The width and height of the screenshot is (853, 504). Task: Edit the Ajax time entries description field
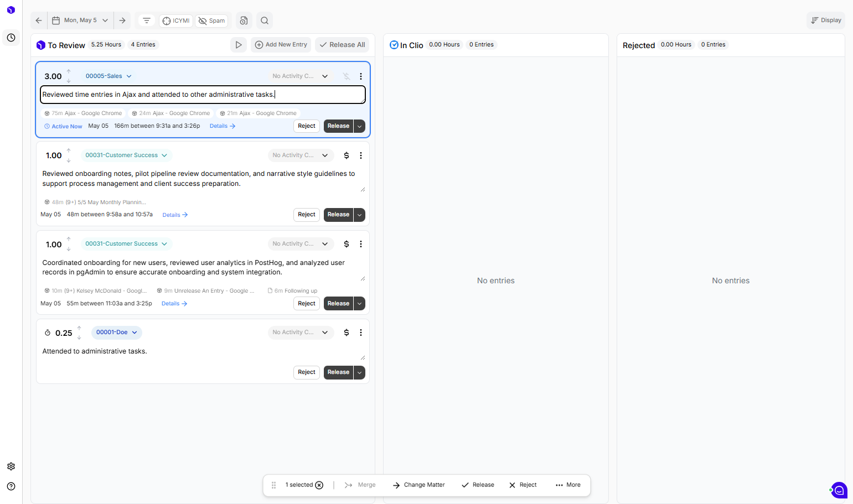click(203, 95)
